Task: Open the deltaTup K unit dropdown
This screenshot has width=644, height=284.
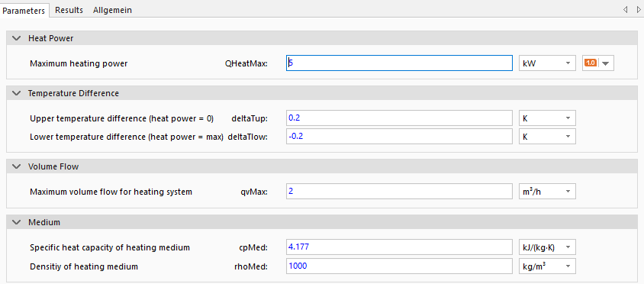Action: click(547, 118)
